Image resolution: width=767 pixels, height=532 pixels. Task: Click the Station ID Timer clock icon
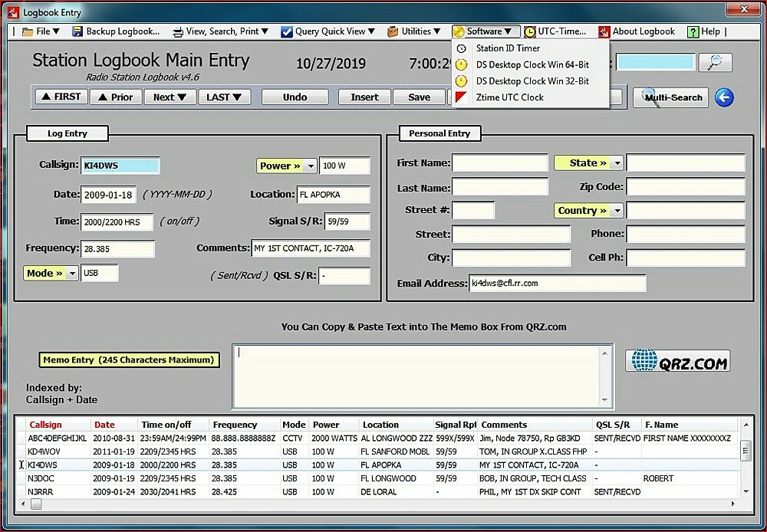tap(461, 48)
